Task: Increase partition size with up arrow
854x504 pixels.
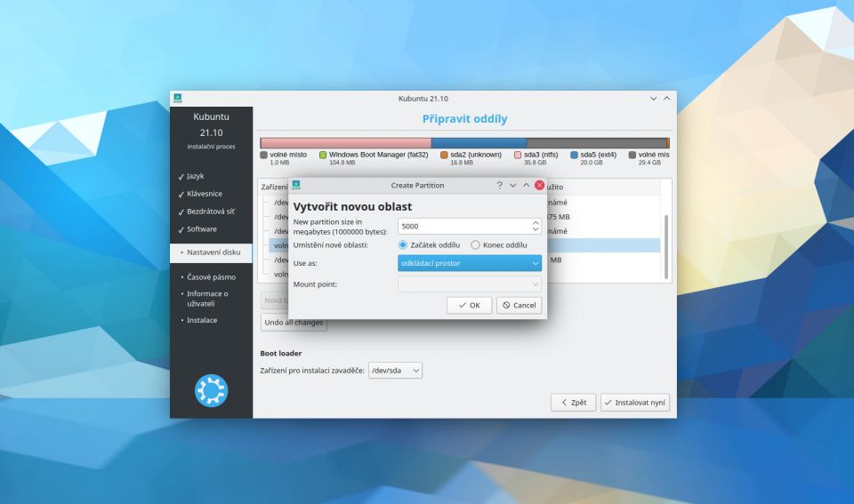Action: [536, 222]
